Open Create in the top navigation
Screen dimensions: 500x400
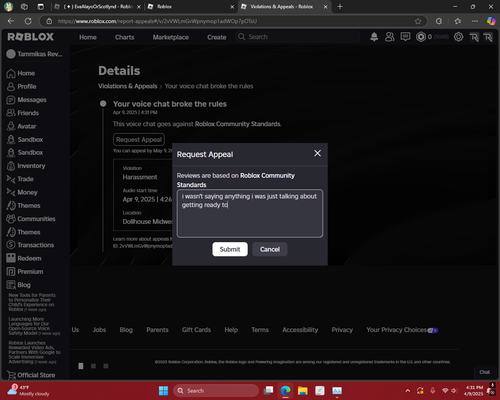(217, 37)
